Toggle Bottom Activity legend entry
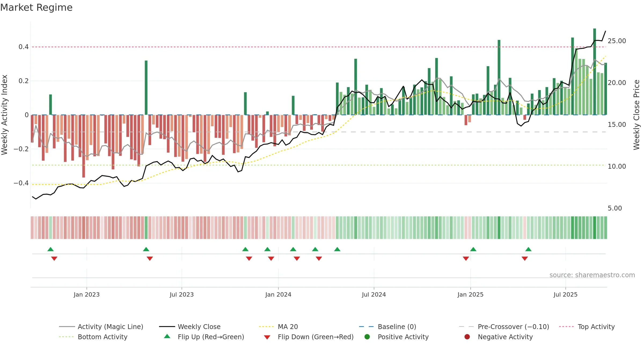 pyautogui.click(x=93, y=337)
